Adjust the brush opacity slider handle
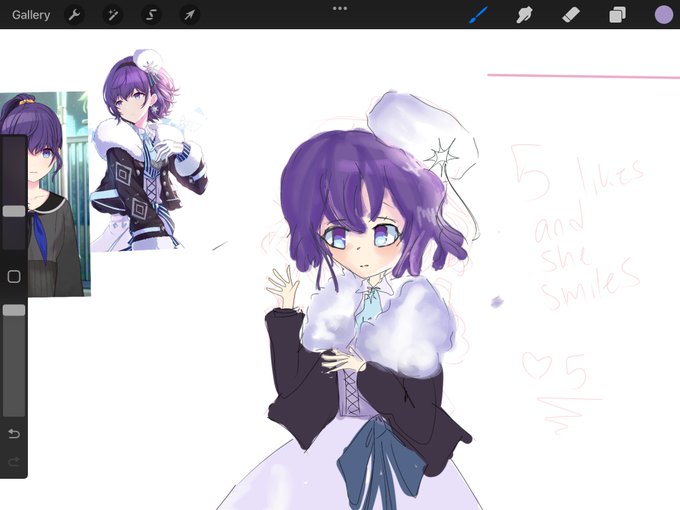The height and width of the screenshot is (510, 680). [14, 310]
